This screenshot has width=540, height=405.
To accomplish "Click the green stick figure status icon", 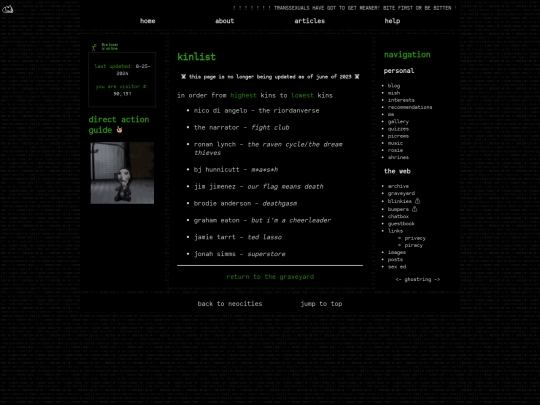I will 94,47.
